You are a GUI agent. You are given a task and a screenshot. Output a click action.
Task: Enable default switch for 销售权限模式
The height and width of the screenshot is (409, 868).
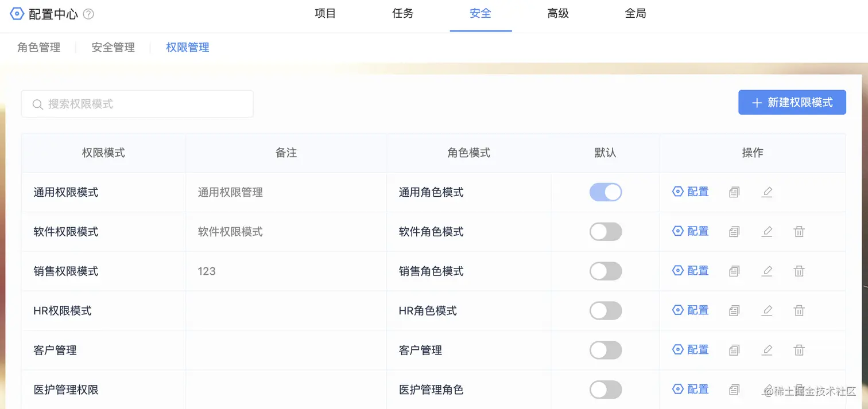point(606,271)
